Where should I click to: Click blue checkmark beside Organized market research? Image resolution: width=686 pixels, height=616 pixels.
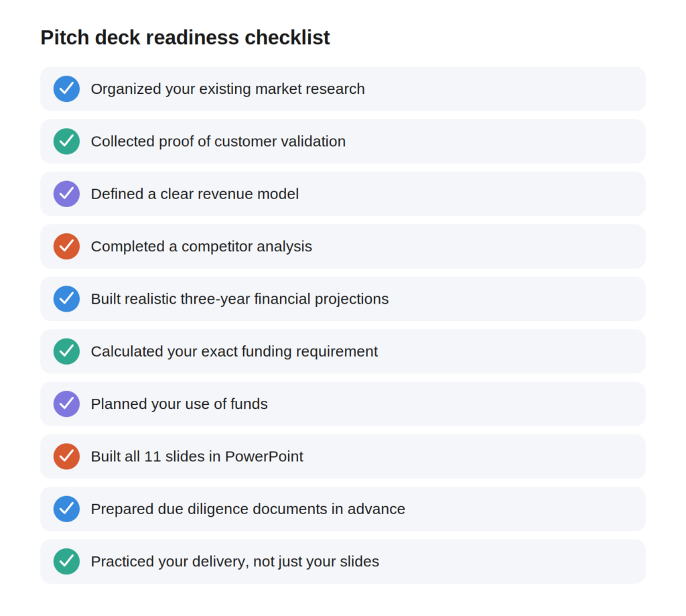click(66, 89)
